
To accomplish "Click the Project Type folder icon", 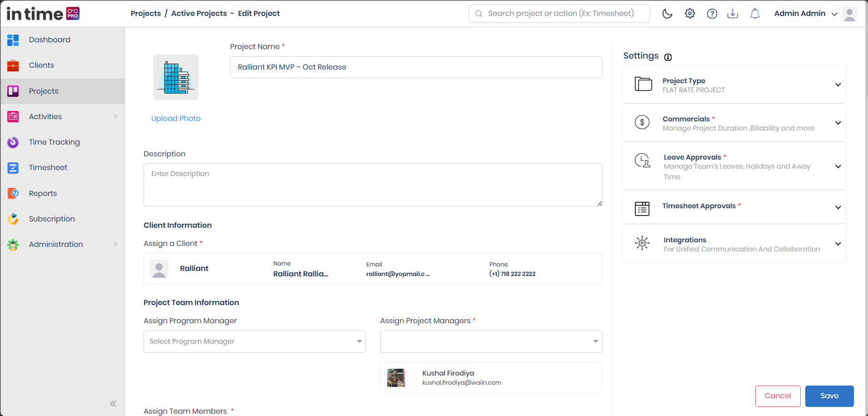I will click(x=643, y=84).
